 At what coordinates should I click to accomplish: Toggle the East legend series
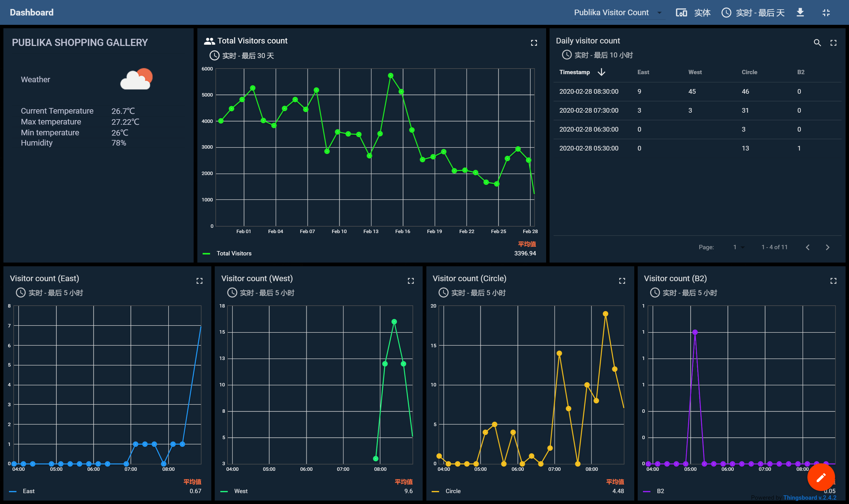coord(29,491)
